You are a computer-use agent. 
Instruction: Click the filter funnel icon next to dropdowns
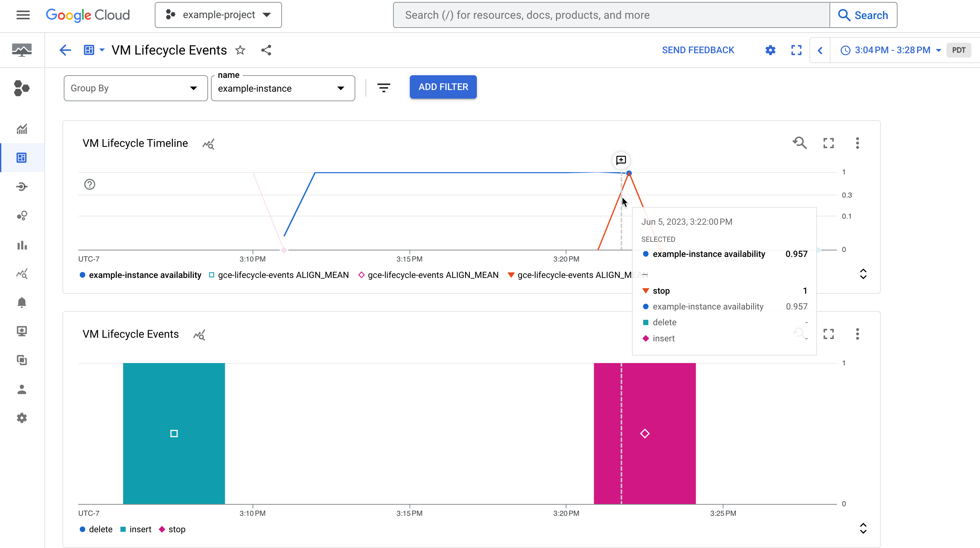pos(383,87)
